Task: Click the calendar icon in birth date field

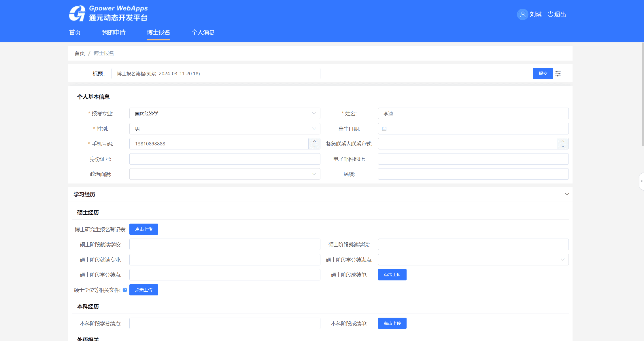Action: (384, 129)
